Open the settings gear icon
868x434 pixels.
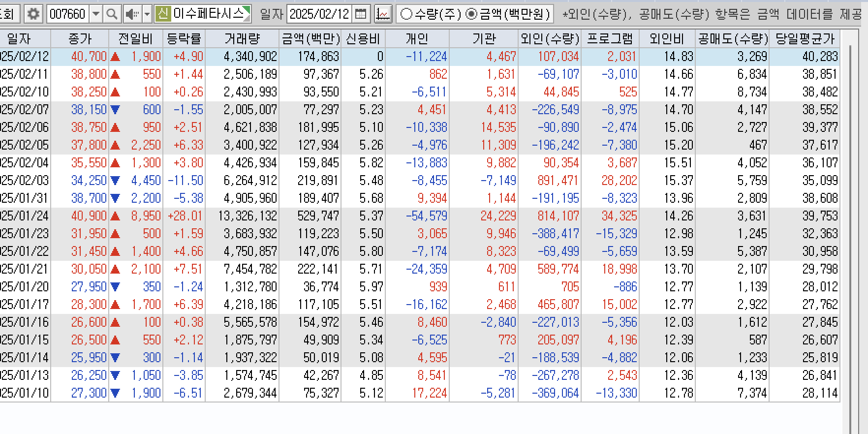click(x=33, y=14)
